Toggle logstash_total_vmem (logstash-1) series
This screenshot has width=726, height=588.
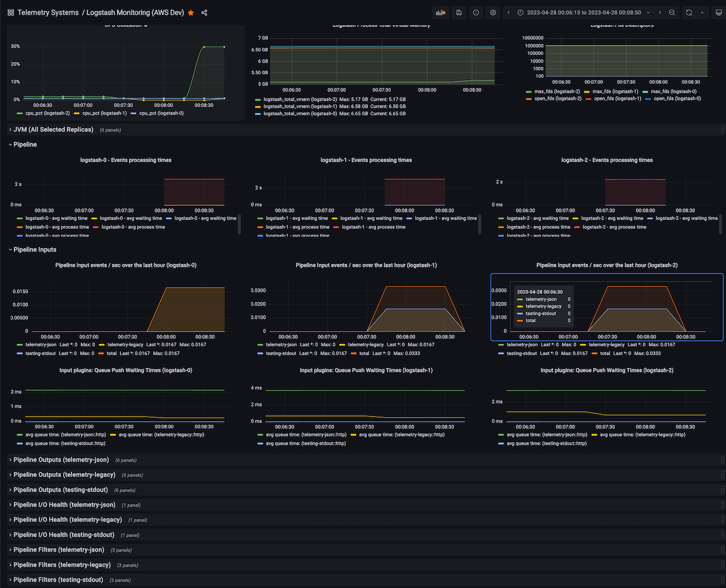300,106
